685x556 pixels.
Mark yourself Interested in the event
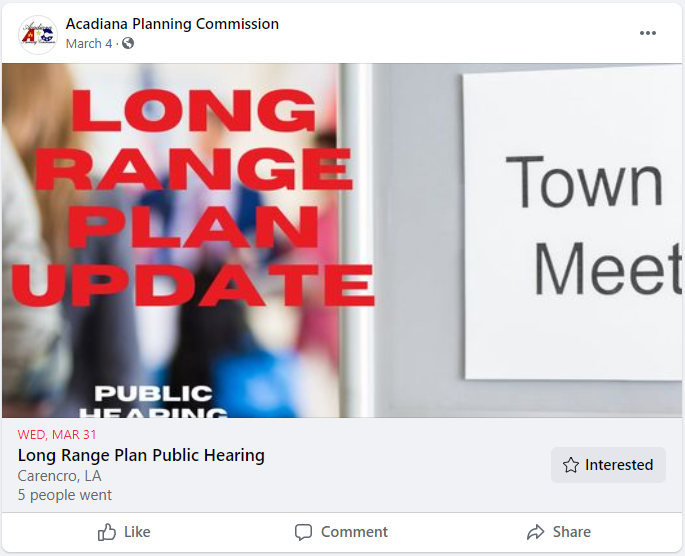(608, 465)
